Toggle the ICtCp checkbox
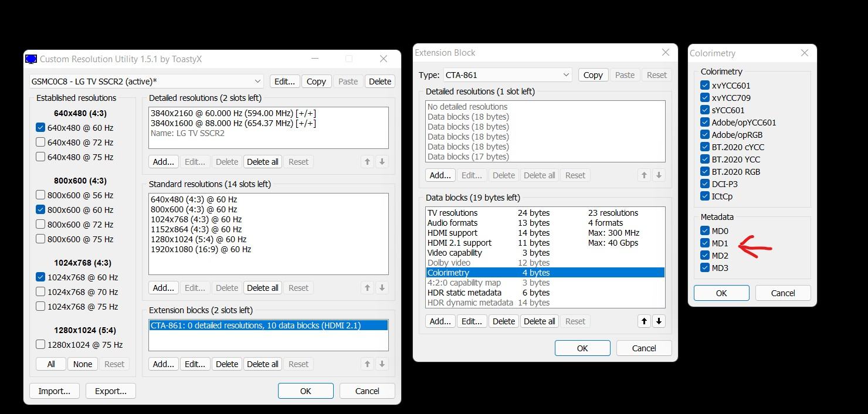 (705, 196)
